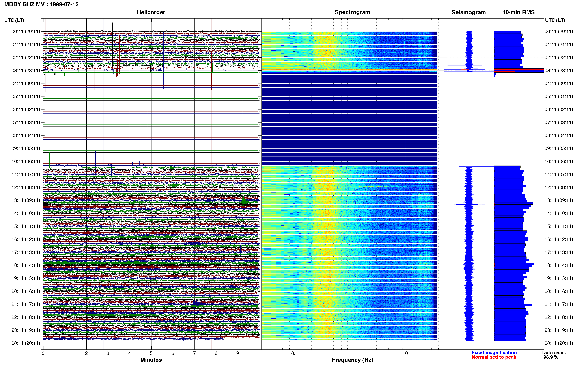Select left-axis time label '16:11 (12:11)'
Image resolution: width=588 pixels, height=368 pixels.
[x=26, y=239]
